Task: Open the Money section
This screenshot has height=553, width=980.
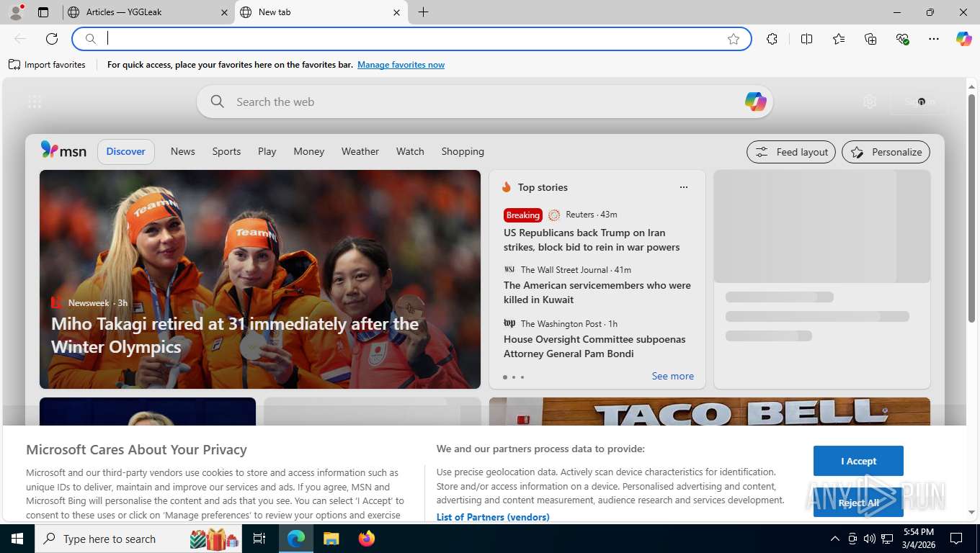Action: tap(309, 151)
